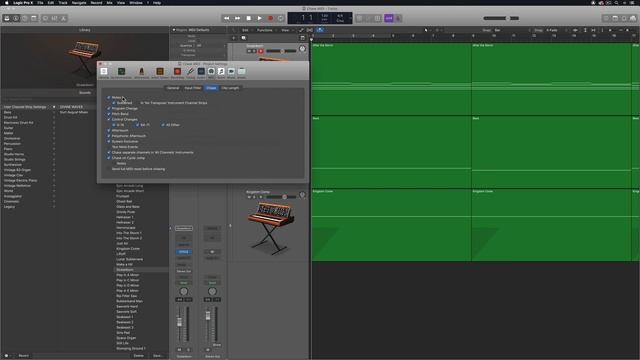
Task: Open the Mixer from control bar
Action: click(54, 18)
